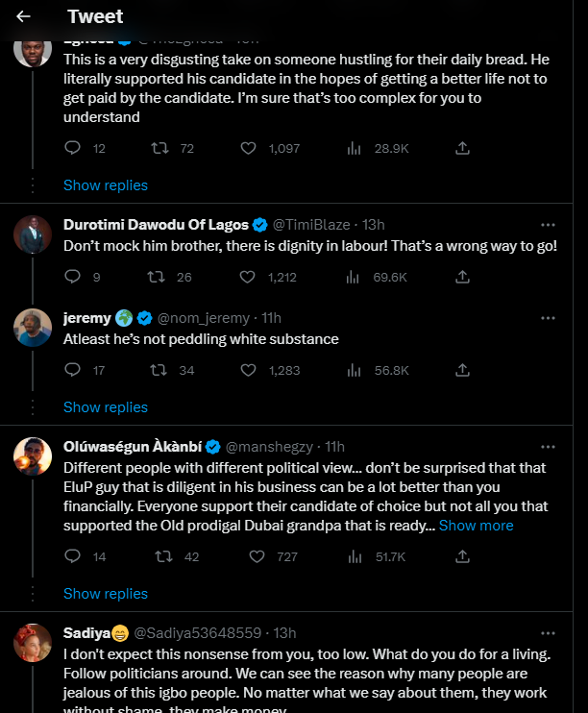The image size is (588, 713).
Task: Open more options menu on jeremy's tweet
Action: point(548,318)
